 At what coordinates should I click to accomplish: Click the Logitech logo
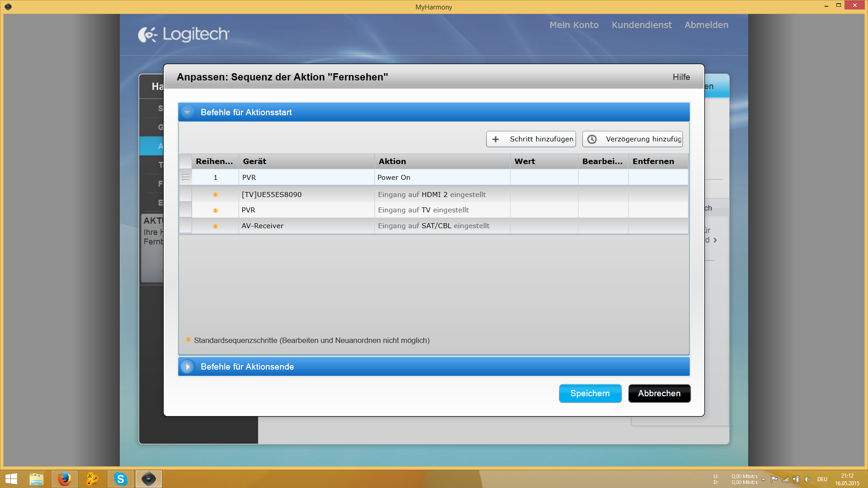(x=184, y=34)
